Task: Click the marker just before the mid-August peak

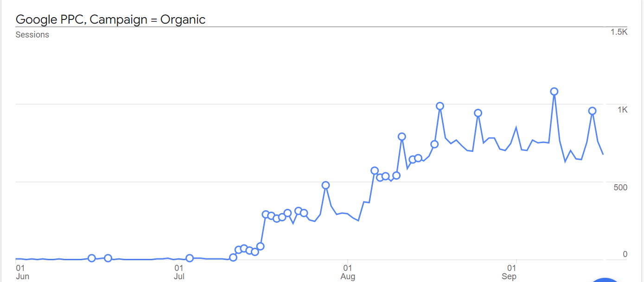Action: pos(434,144)
